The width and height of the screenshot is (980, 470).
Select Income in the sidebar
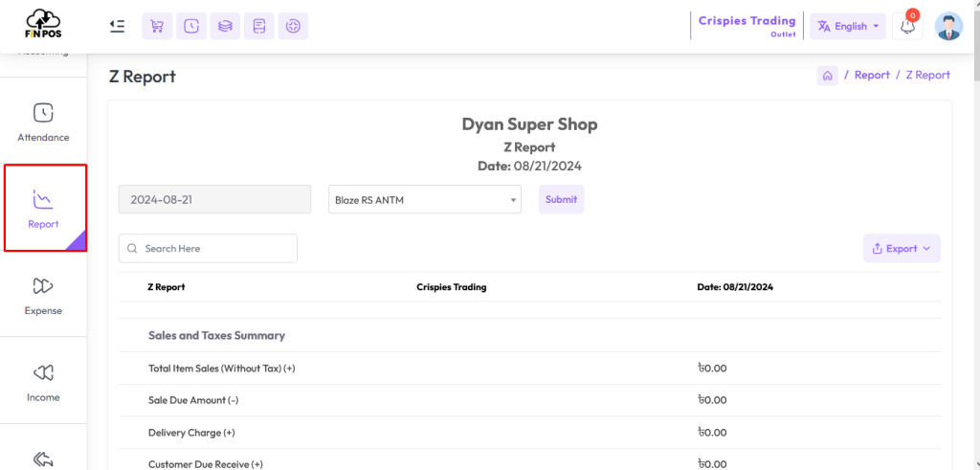pos(43,382)
